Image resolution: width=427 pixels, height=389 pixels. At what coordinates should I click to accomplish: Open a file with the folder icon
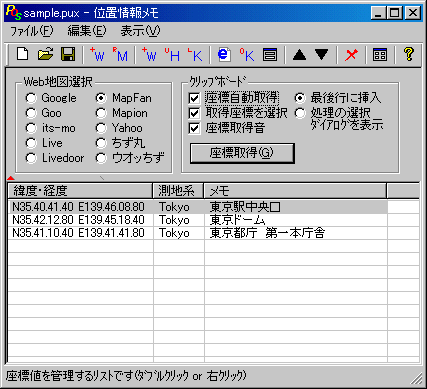coord(45,54)
